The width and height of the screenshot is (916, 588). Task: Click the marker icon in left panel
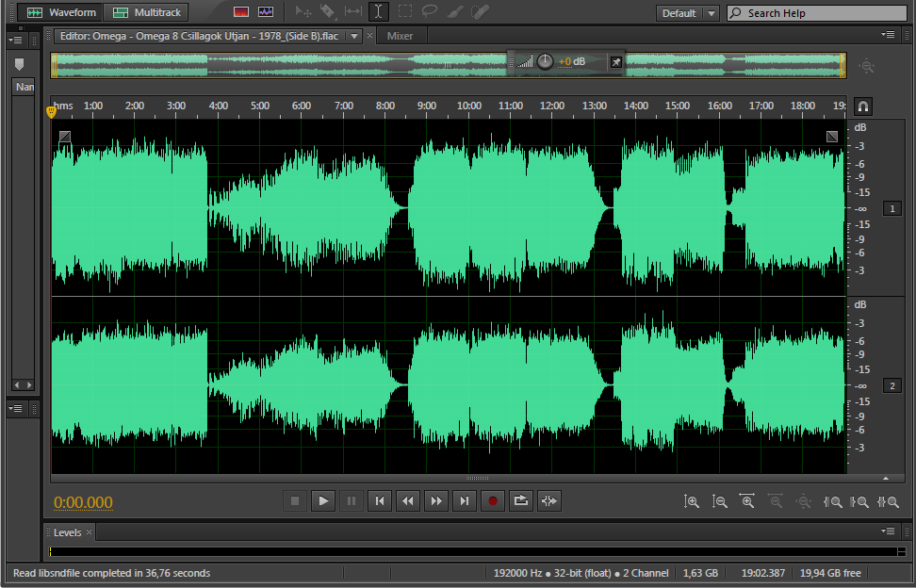[19, 64]
